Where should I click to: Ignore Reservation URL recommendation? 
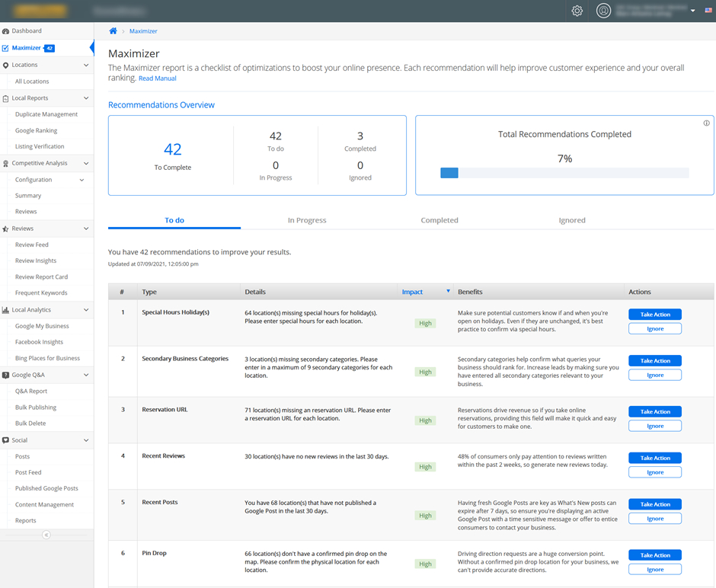click(x=655, y=426)
